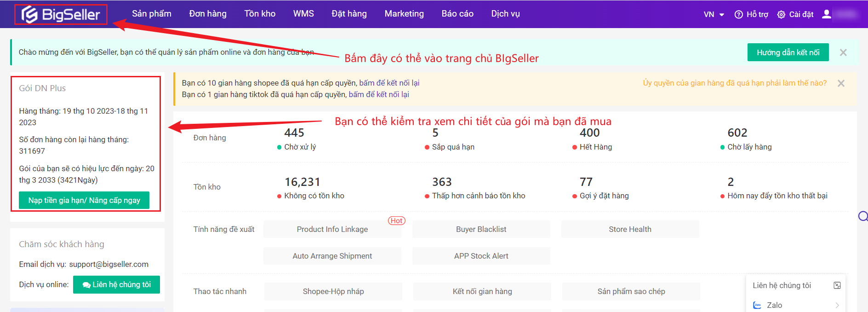The image size is (868, 312).
Task: Open the Tồn kho menu
Action: [x=260, y=14]
